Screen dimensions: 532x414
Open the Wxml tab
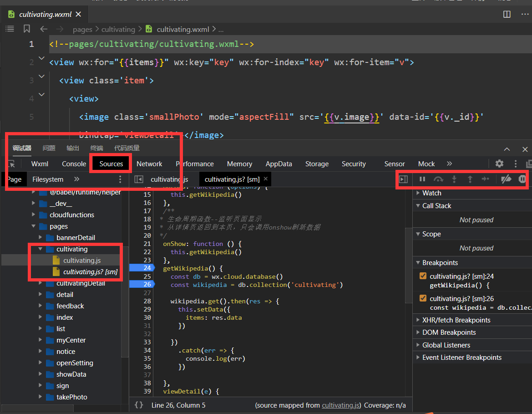pyautogui.click(x=40, y=164)
